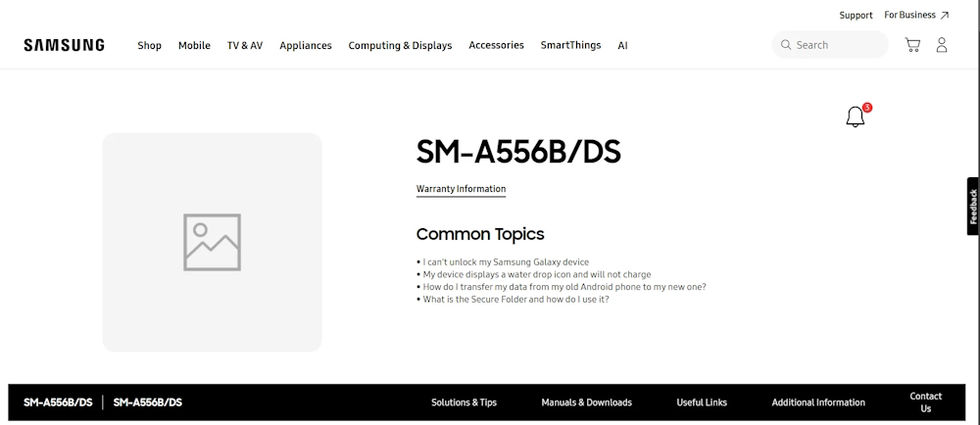The width and height of the screenshot is (980, 425).
Task: Open the Feedback side tab
Action: tap(973, 207)
